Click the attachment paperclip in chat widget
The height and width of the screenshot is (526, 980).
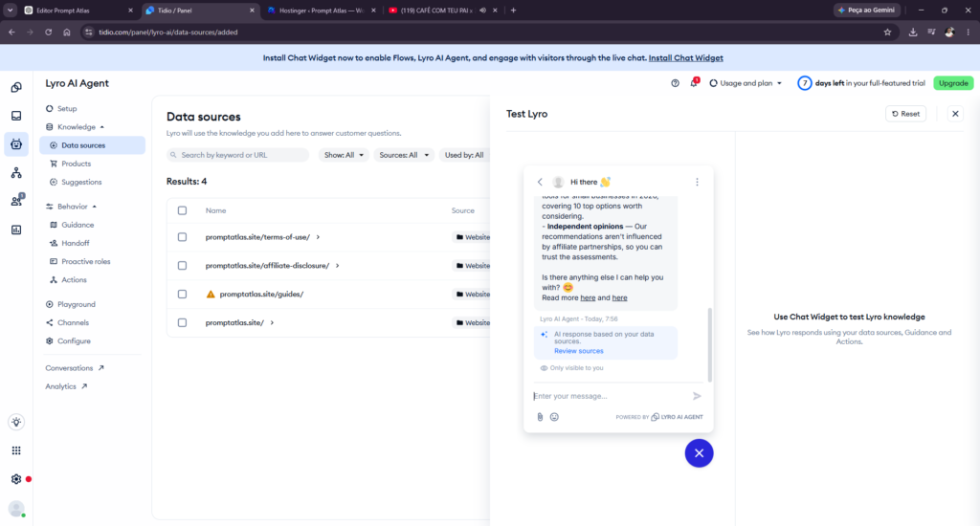[x=540, y=417]
